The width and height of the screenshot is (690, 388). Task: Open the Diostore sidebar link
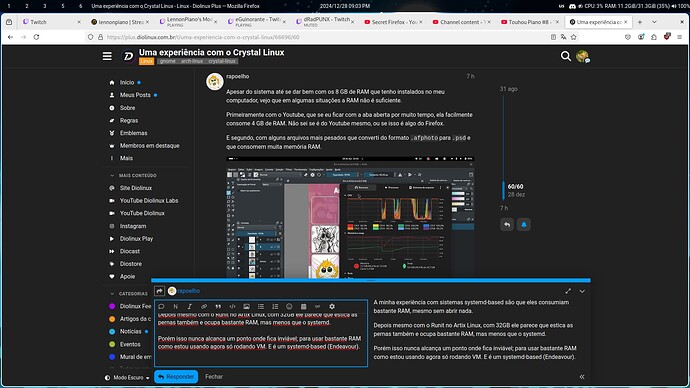(x=131, y=264)
